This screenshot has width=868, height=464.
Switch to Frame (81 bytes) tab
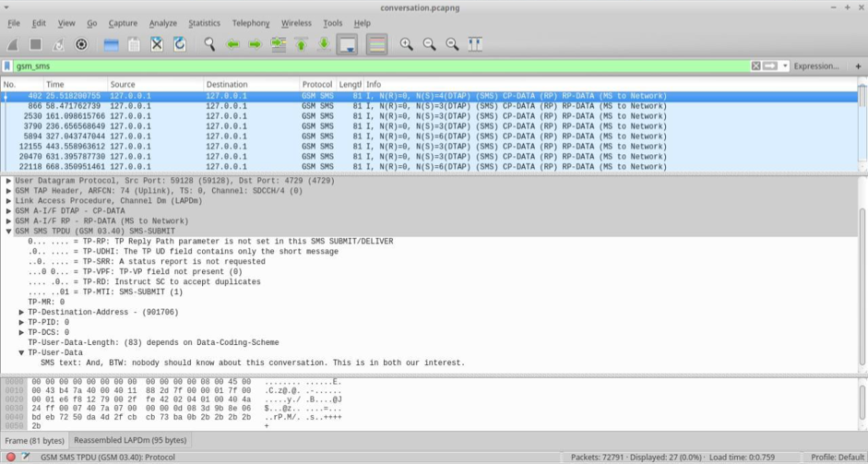34,441
